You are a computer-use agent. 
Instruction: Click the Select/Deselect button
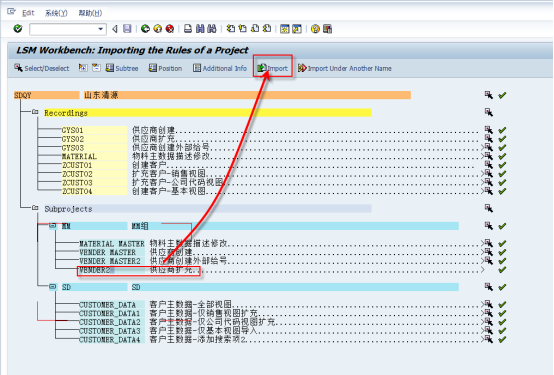coord(42,68)
